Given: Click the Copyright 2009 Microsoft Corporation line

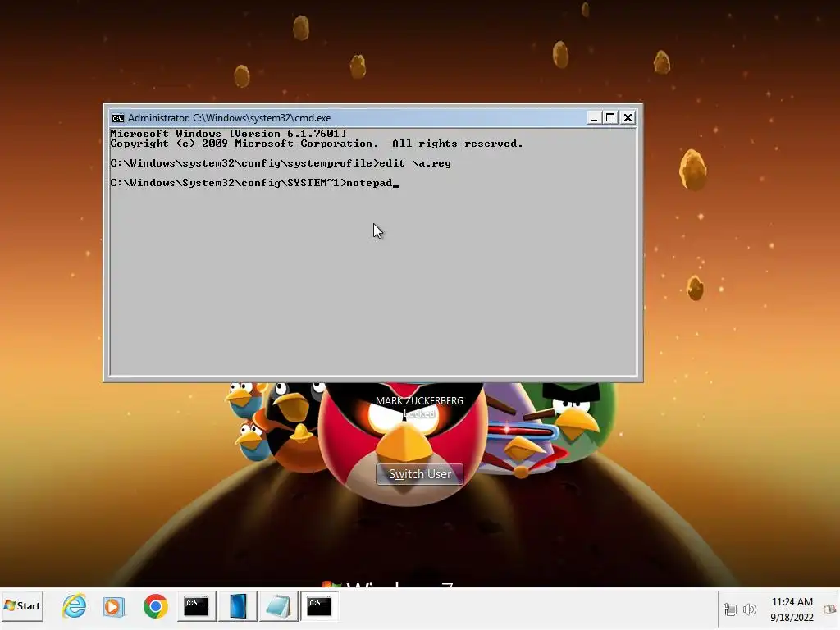Looking at the screenshot, I should pos(316,144).
